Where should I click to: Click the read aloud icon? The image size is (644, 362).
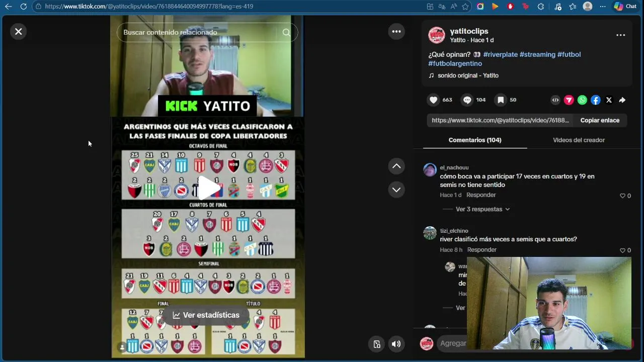coord(454,7)
